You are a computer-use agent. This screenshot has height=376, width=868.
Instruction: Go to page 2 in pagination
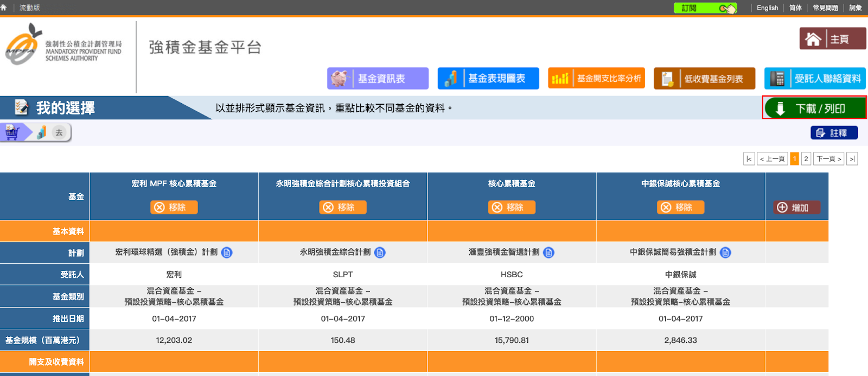point(806,158)
